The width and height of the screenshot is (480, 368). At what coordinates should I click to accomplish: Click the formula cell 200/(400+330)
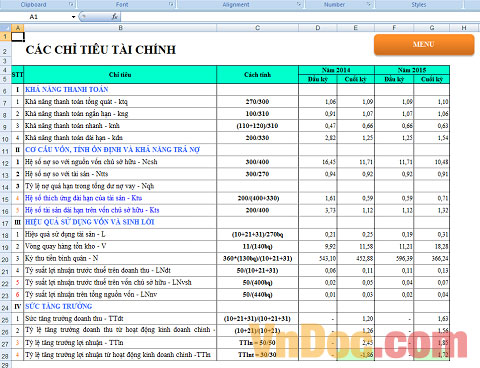click(258, 198)
